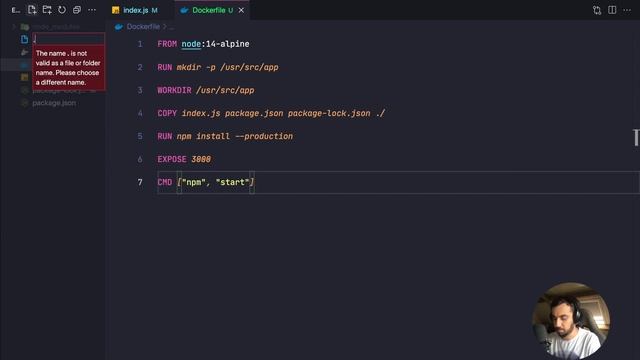This screenshot has width=640, height=360.
Task: Click the New Folder icon in Explorer header
Action: 47,10
